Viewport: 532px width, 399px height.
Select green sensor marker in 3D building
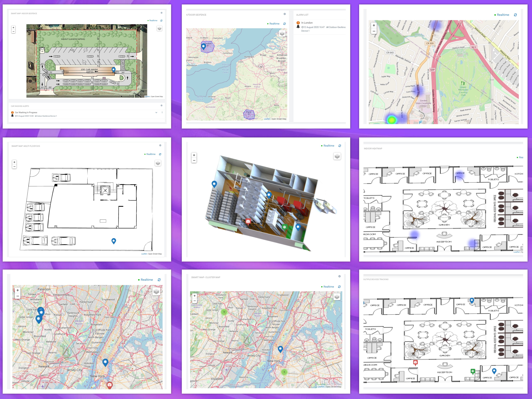(284, 227)
